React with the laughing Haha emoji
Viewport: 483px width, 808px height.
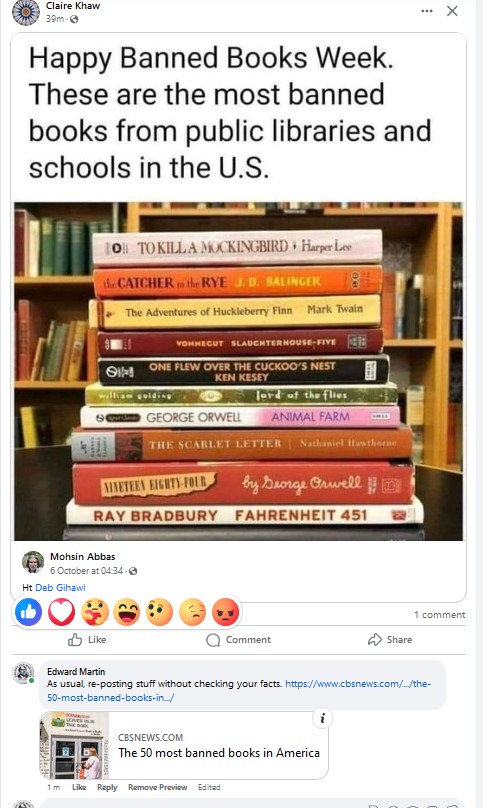[127, 612]
